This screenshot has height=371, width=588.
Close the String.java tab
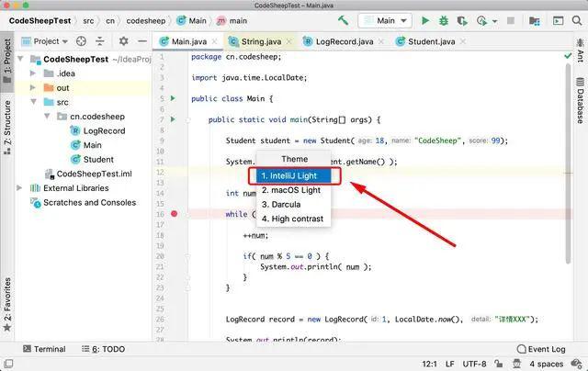point(288,41)
